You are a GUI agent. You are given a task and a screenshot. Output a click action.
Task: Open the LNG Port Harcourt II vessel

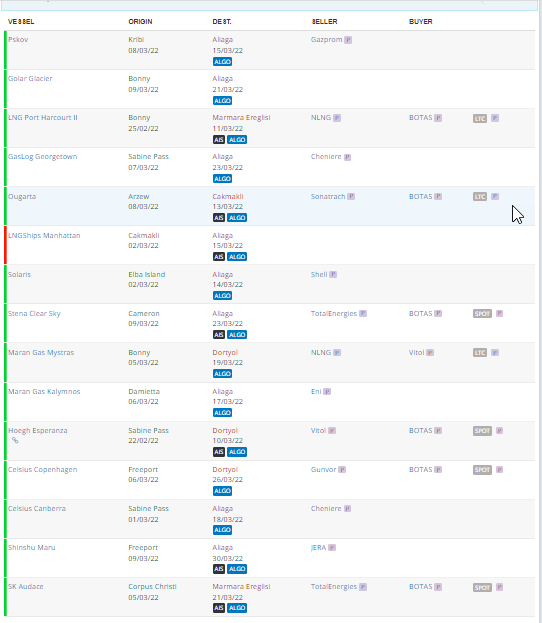43,118
